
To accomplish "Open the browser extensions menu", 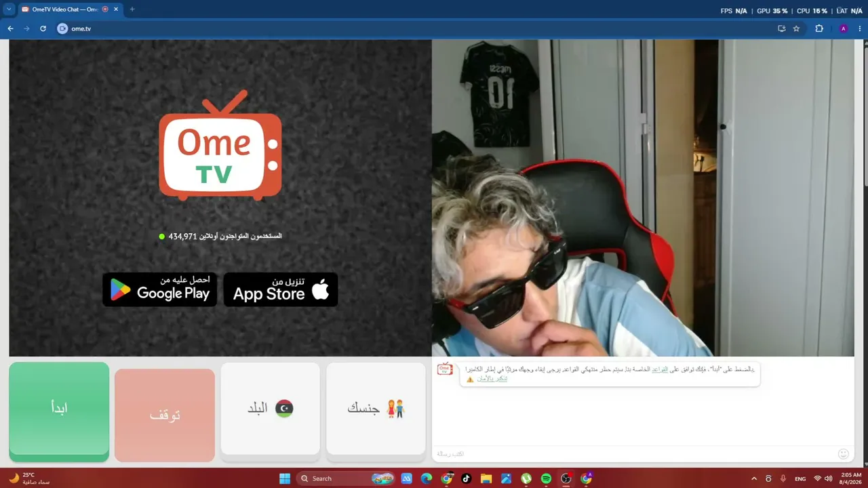I will 819,28.
